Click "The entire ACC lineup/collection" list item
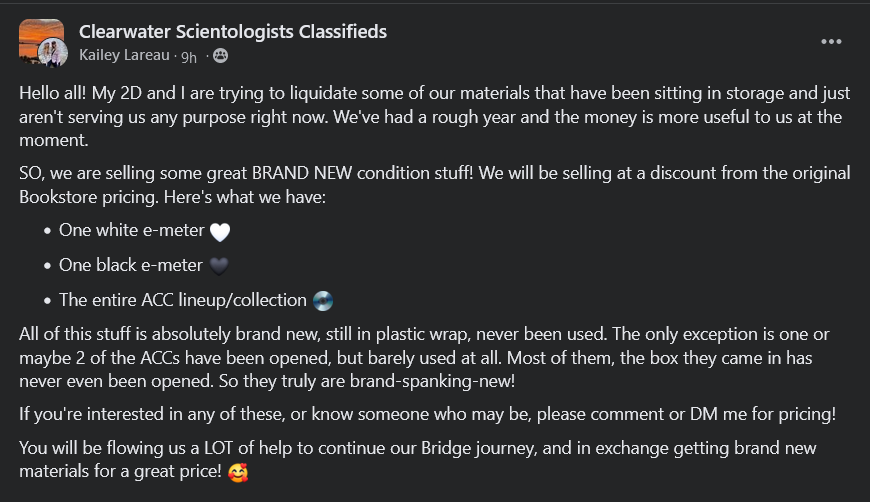 182,300
